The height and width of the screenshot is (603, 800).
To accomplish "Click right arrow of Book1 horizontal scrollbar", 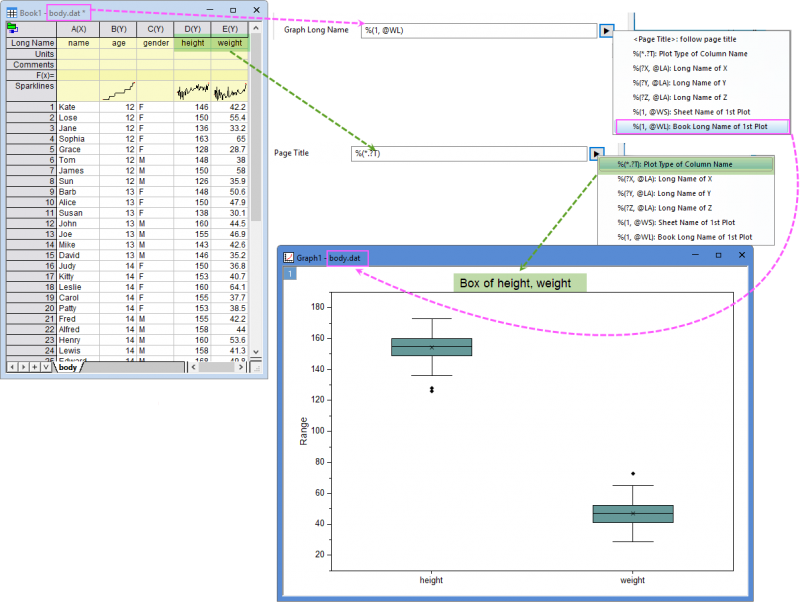I will click(x=241, y=367).
